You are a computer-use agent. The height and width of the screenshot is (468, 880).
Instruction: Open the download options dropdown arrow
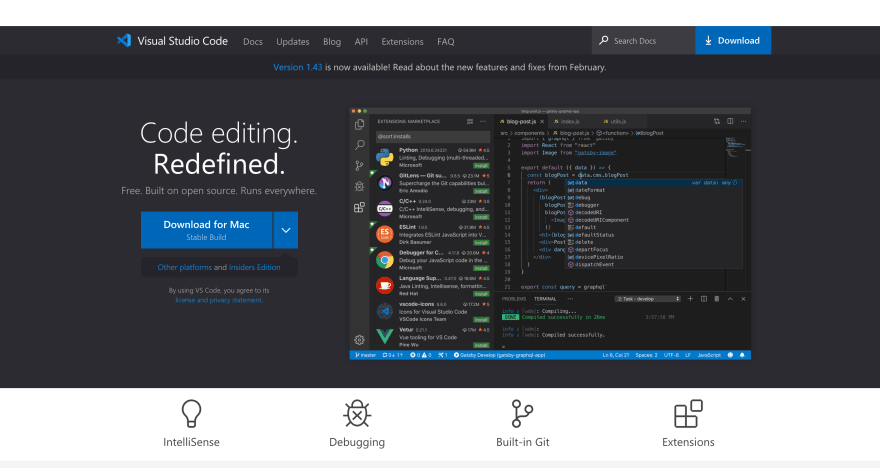click(x=286, y=230)
